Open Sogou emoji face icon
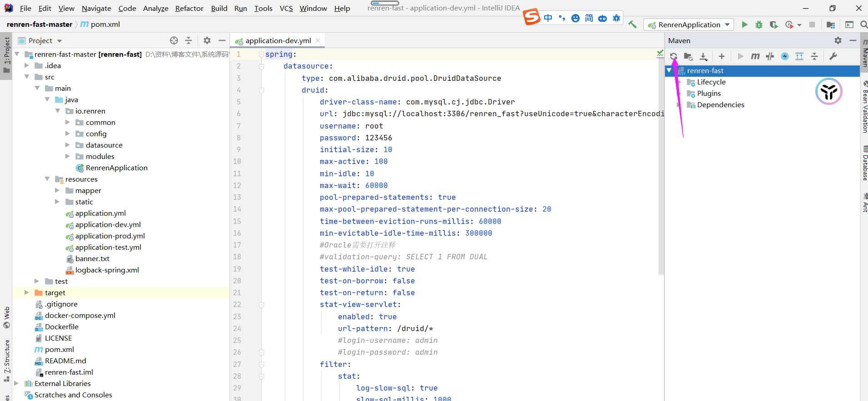 pyautogui.click(x=575, y=18)
